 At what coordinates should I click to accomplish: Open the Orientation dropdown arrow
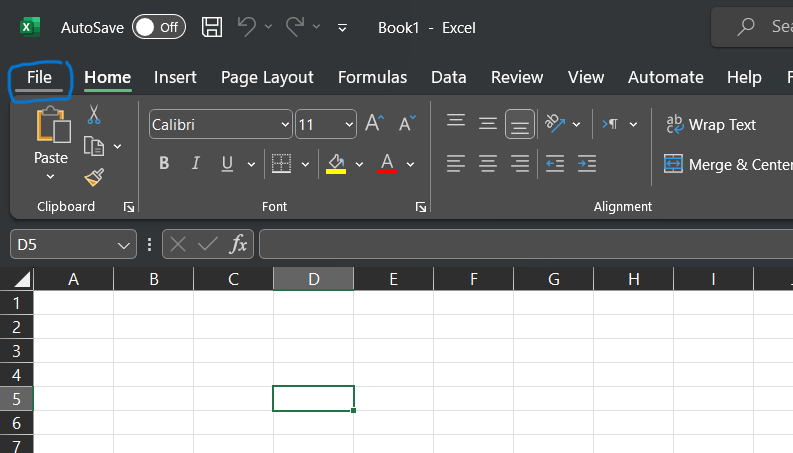click(x=577, y=124)
